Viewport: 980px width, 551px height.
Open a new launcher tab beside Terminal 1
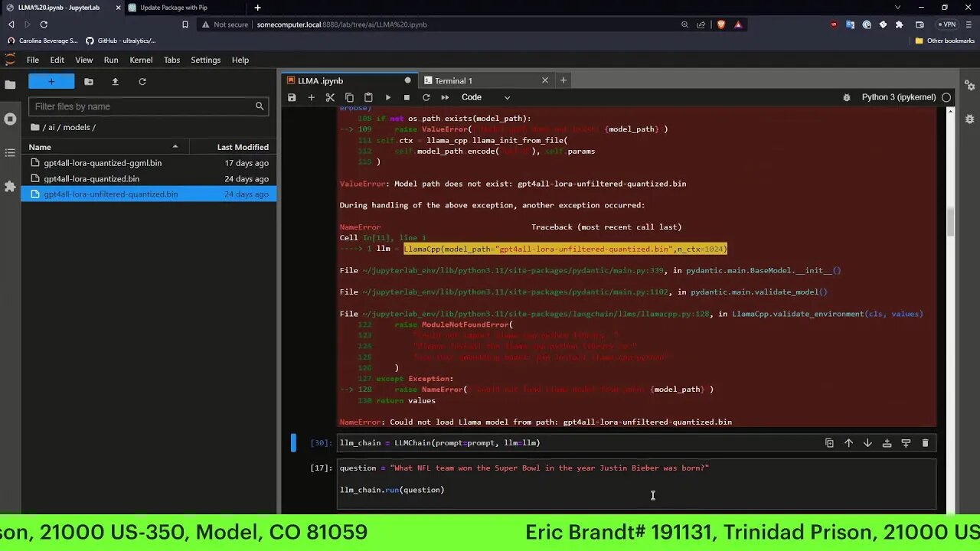563,80
